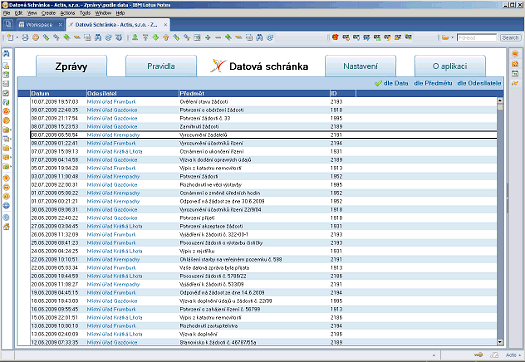The image size is (525, 362).
Task: Click the green down arrow toolbar icon
Action: click(156, 38)
